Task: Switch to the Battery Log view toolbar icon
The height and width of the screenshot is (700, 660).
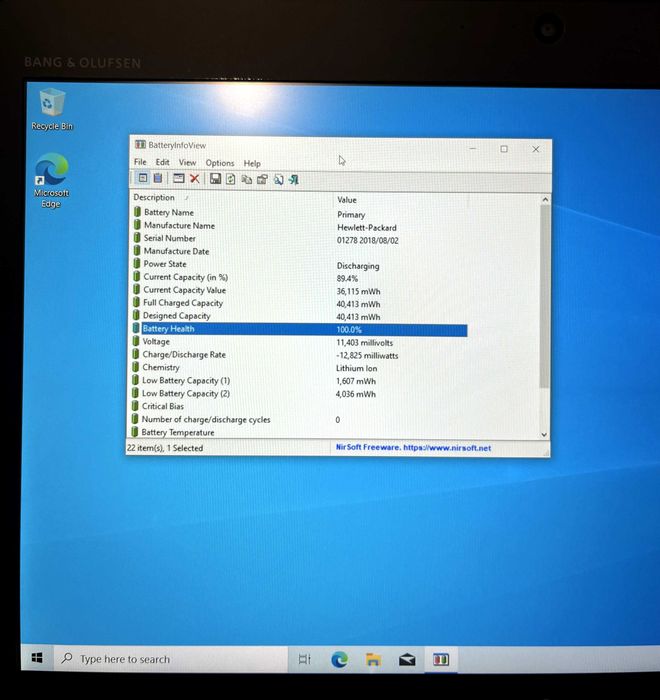Action: tap(158, 178)
